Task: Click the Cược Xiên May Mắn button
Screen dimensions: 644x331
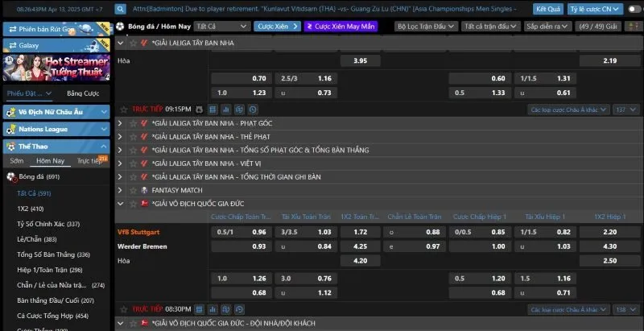Action: click(341, 26)
